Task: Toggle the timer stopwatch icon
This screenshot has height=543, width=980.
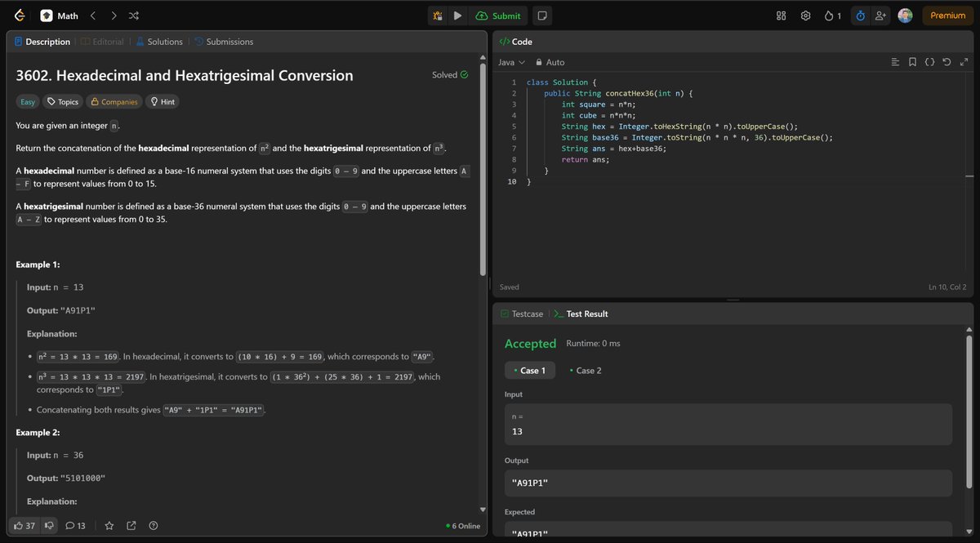Action: click(x=860, y=16)
